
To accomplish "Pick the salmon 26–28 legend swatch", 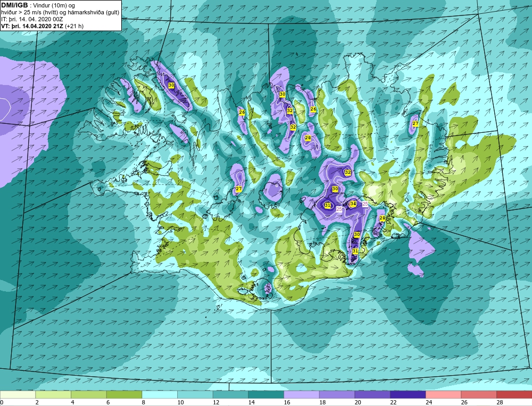I will (x=479, y=394).
